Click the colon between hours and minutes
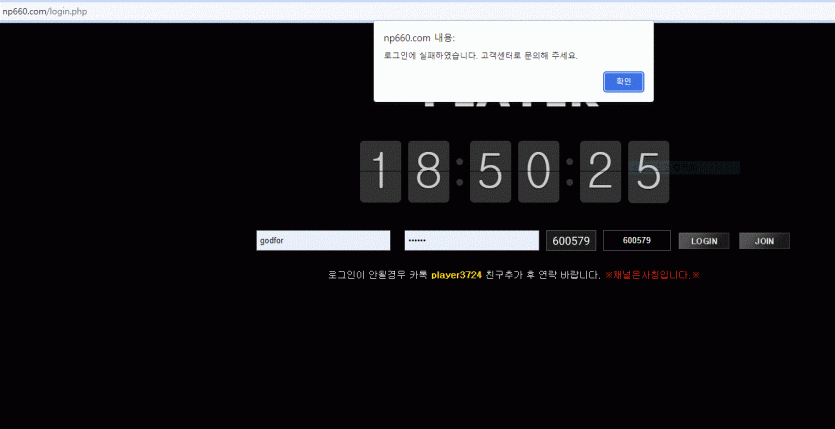 click(x=459, y=172)
